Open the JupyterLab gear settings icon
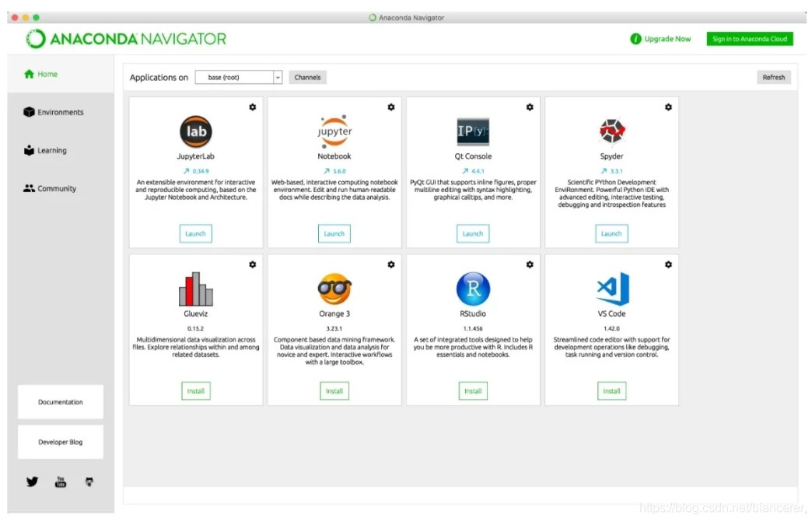Viewport: 812px width, 522px height. tap(252, 107)
